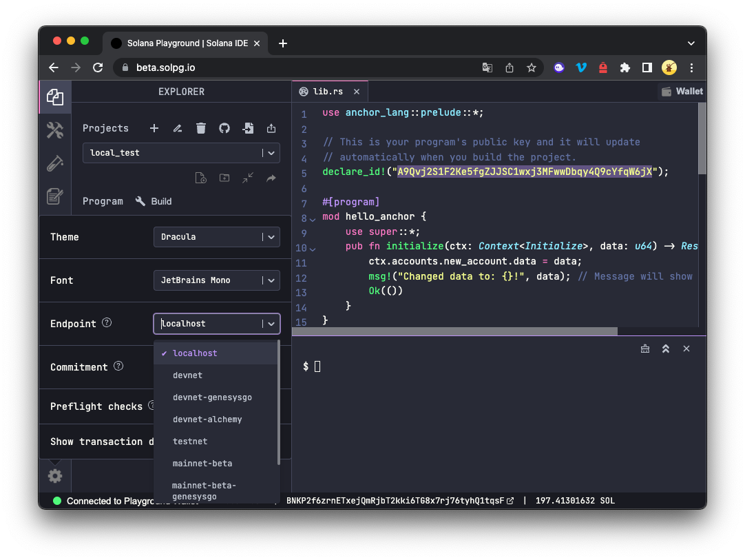This screenshot has width=745, height=560.
Task: Open the Theme dropdown showing Dracula
Action: click(216, 236)
